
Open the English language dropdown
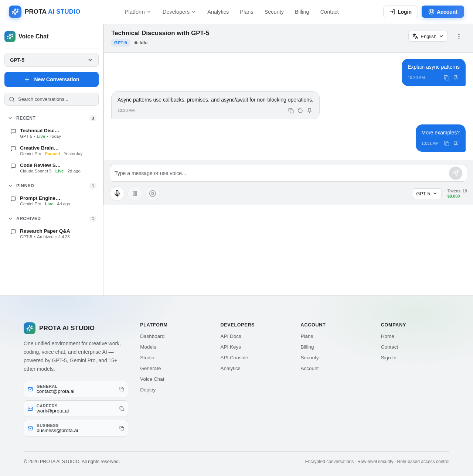(x=428, y=36)
